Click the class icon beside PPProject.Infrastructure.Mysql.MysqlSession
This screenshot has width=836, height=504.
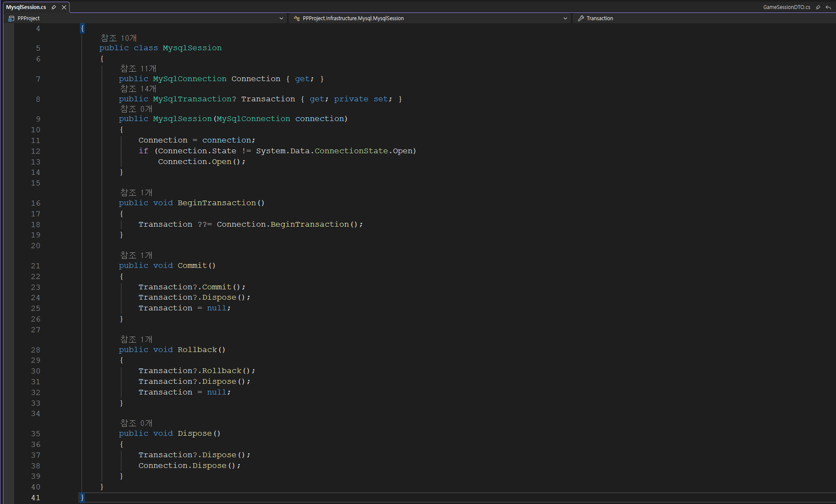[296, 18]
